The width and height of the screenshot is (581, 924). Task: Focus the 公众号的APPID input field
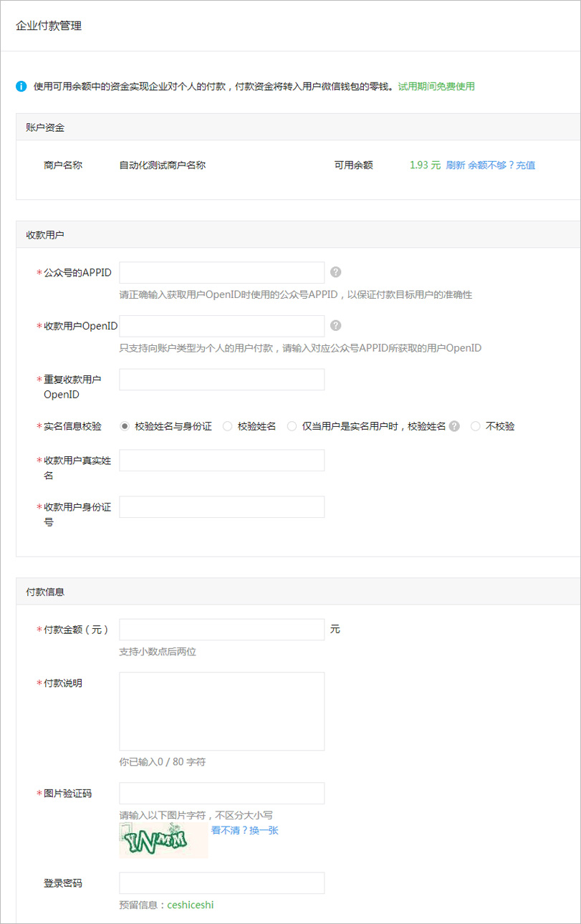(x=221, y=273)
